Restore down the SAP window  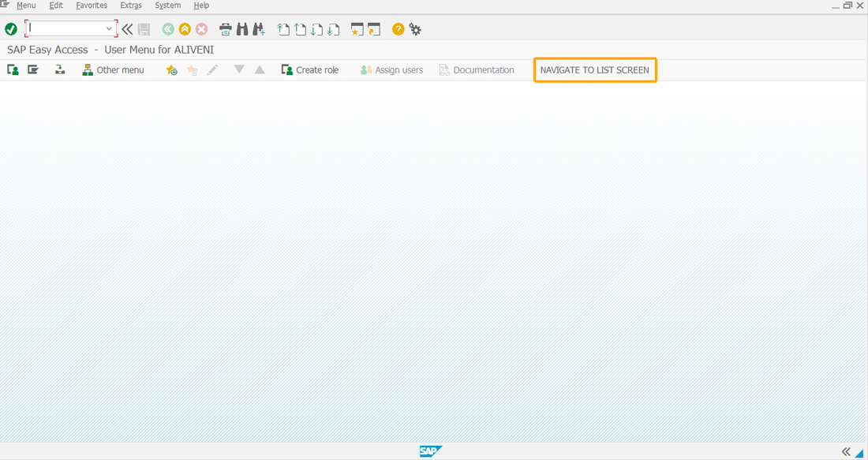click(x=847, y=6)
